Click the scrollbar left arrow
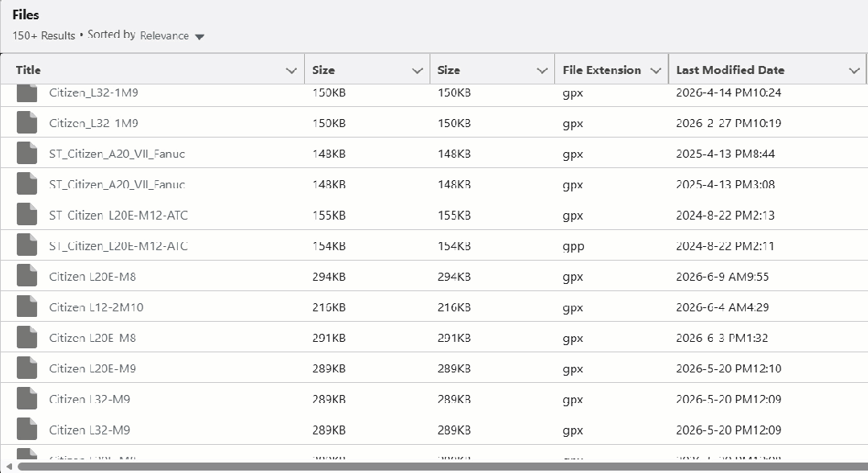Viewport: 868px width, 473px height. (x=8, y=467)
